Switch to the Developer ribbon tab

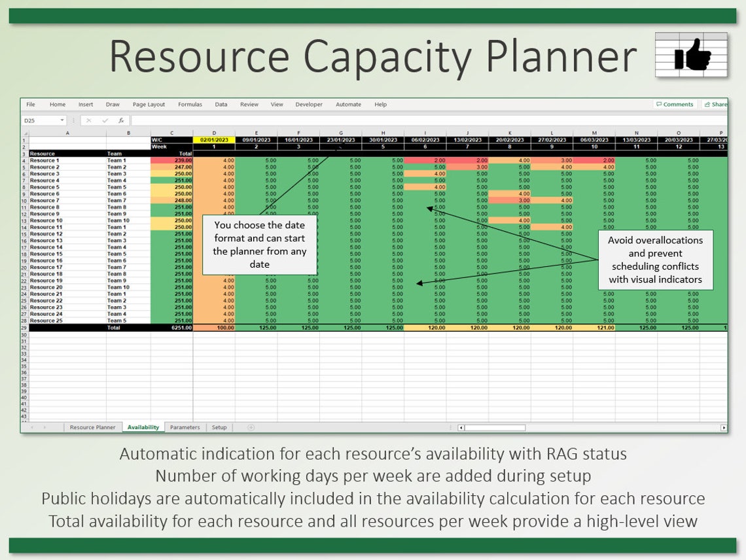coord(308,104)
